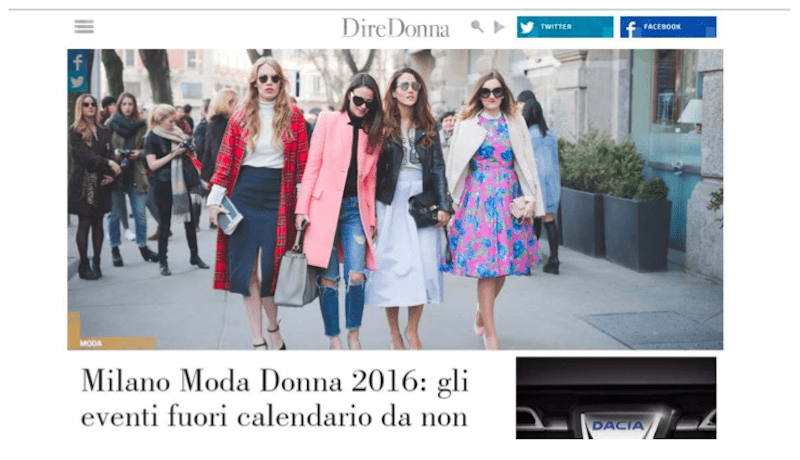Open the hamburger navigation menu
The width and height of the screenshot is (800, 460).
click(84, 27)
